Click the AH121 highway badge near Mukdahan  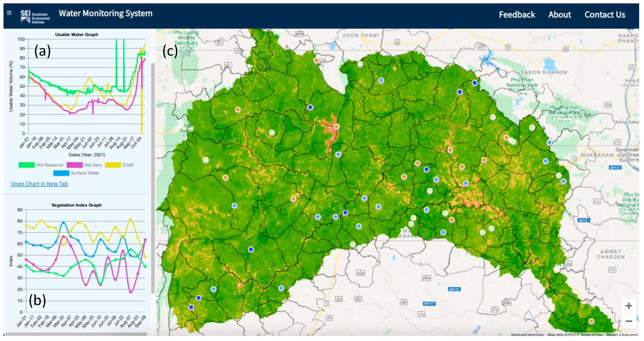[615, 168]
